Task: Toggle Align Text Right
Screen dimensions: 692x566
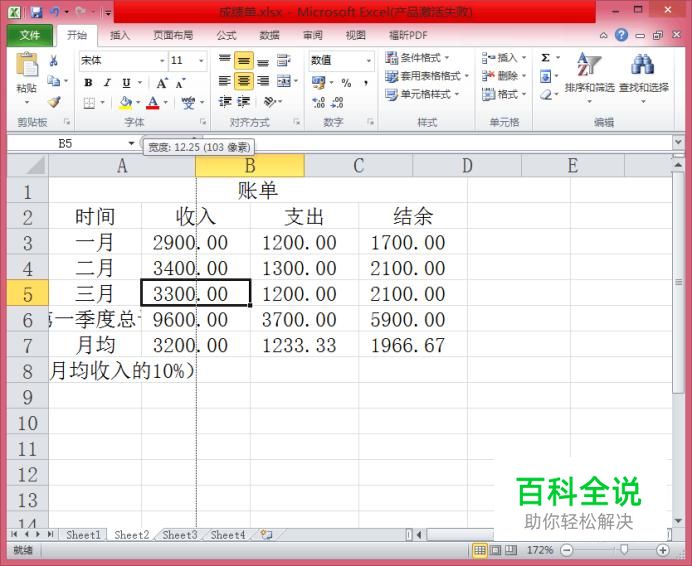Action: [x=263, y=81]
